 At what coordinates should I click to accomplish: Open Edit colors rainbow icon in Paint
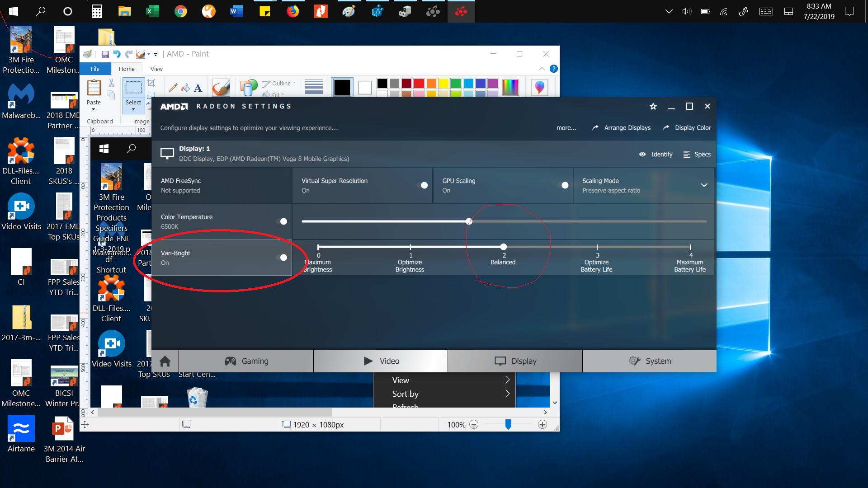(510, 87)
